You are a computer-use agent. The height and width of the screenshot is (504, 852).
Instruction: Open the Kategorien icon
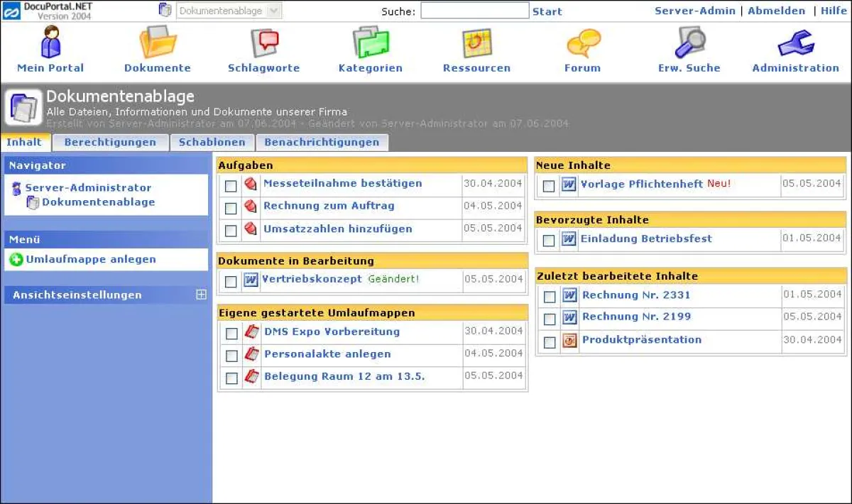(370, 43)
